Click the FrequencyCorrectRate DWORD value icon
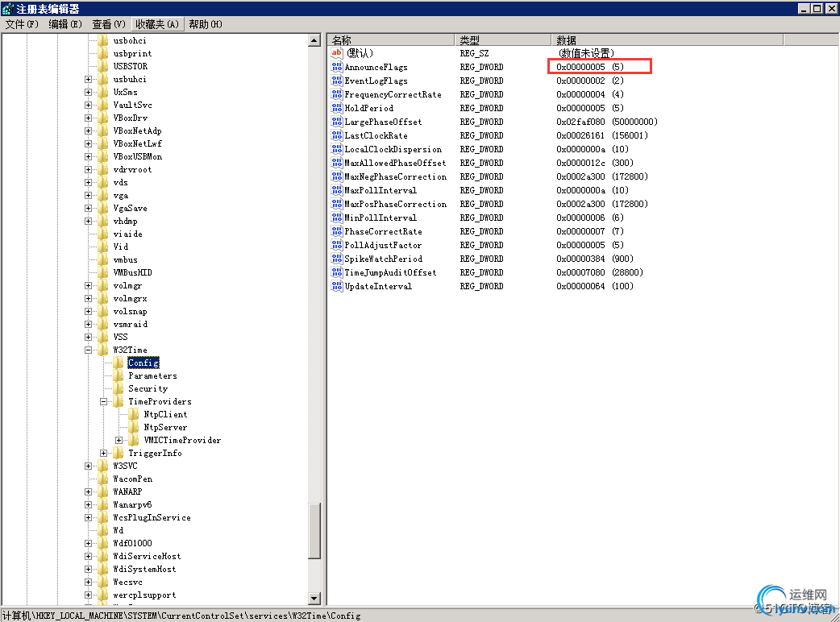 click(336, 94)
